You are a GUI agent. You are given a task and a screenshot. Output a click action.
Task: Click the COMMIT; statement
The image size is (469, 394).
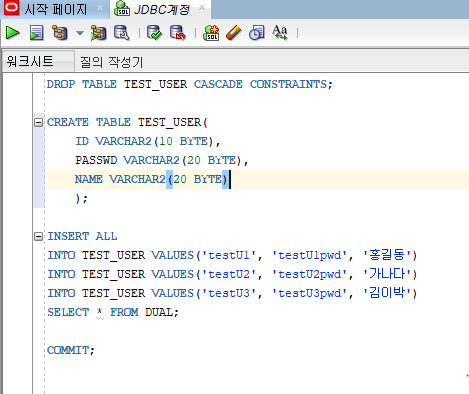coord(71,350)
